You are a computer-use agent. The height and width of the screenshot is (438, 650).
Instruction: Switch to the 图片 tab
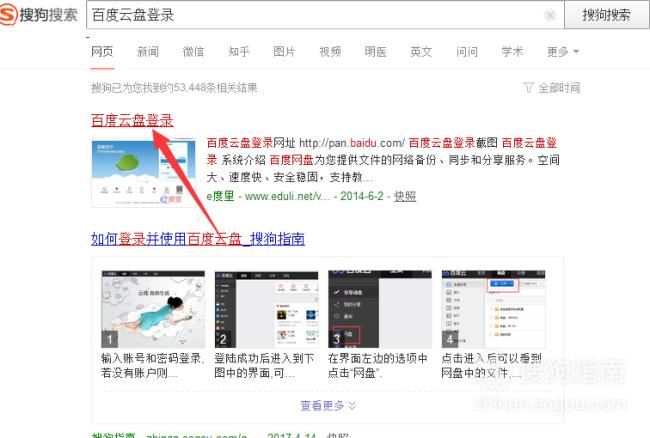284,52
